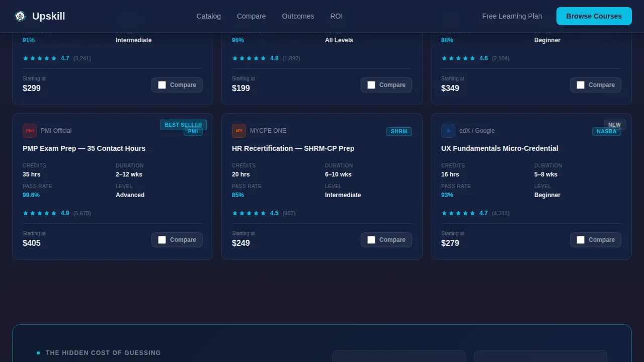
Task: Click the SHRM accreditation badge
Action: coord(399,131)
